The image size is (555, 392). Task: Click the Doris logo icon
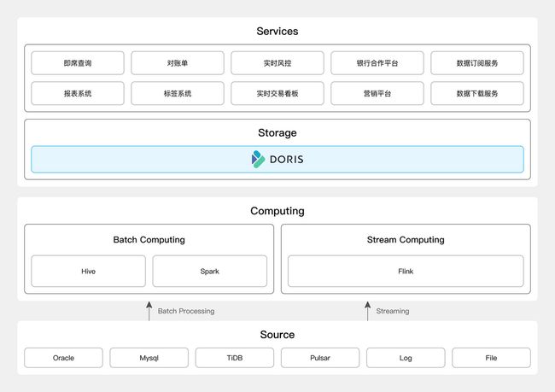point(258,160)
